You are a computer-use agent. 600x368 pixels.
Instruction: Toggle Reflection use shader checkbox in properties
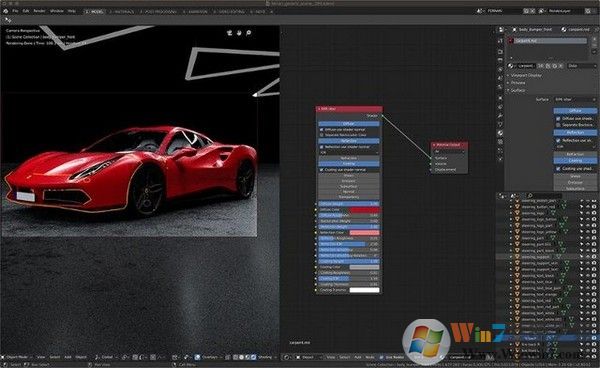point(558,141)
